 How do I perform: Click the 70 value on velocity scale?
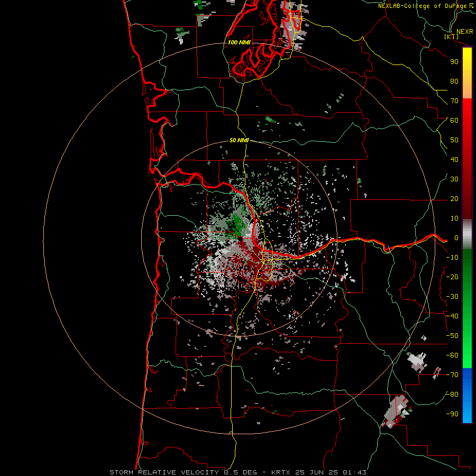coord(454,101)
